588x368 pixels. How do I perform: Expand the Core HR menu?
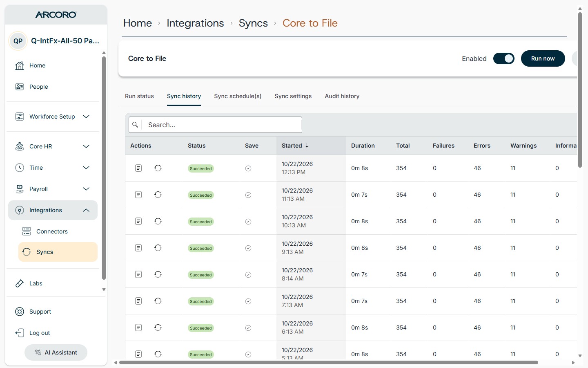pos(53,146)
